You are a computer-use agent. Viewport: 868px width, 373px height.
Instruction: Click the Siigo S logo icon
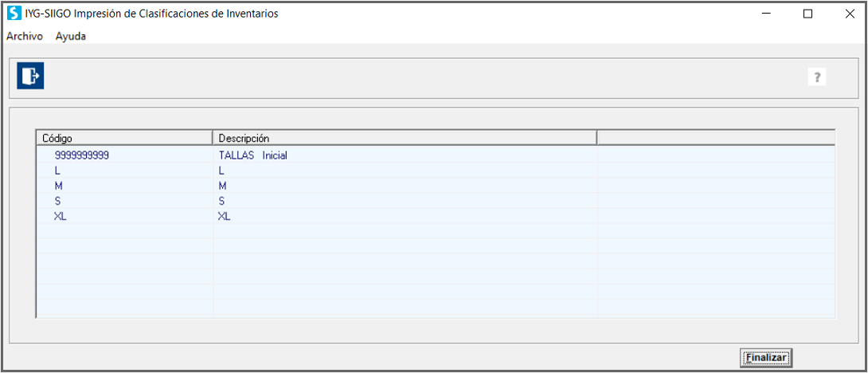pyautogui.click(x=14, y=14)
